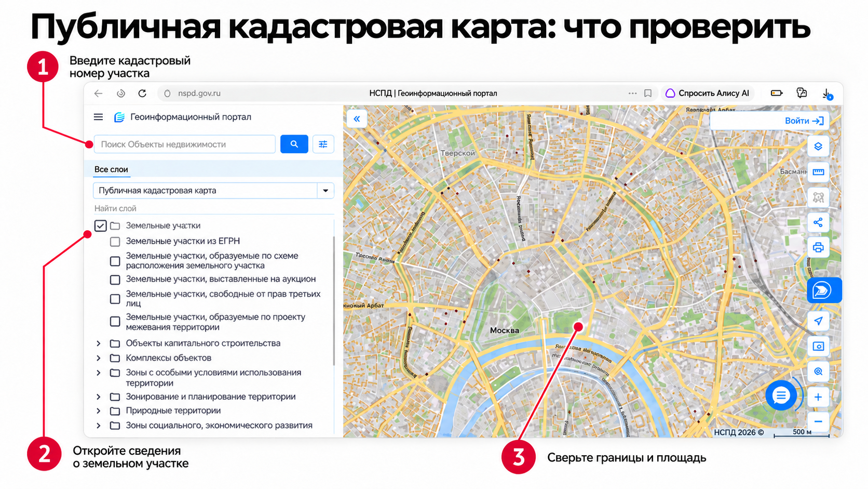Collapse the side panel with double chevron
The image size is (868, 489).
(x=357, y=119)
